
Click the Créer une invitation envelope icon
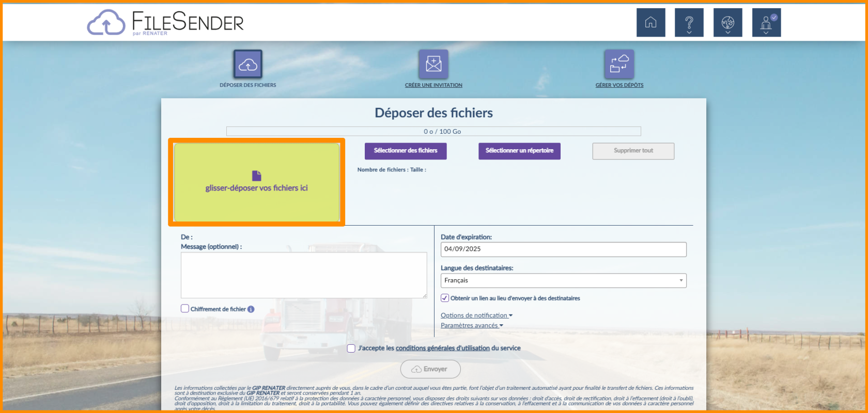433,65
